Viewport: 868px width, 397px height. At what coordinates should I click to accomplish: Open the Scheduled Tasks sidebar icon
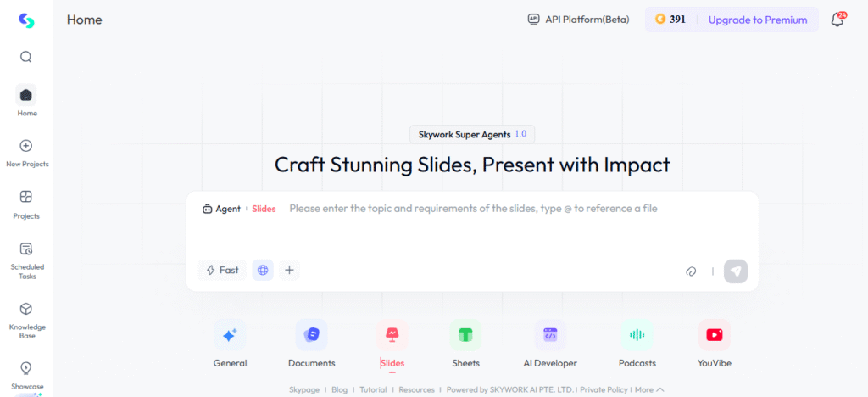tap(26, 249)
